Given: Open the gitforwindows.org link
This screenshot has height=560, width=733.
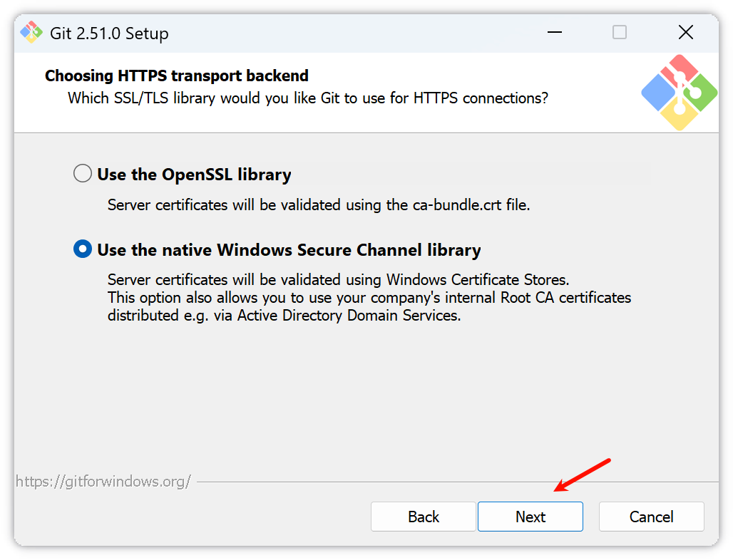Looking at the screenshot, I should pyautogui.click(x=103, y=482).
